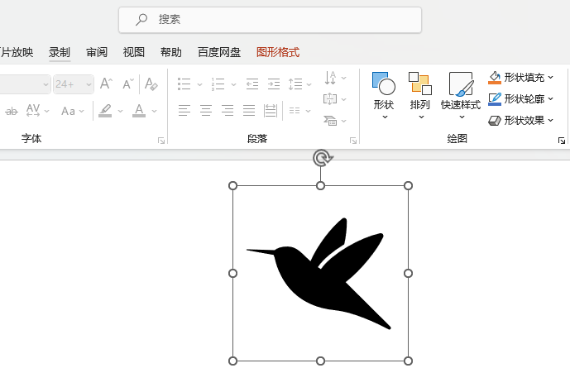Click the 形状效果 shape effects button
Viewport: 570px width, 392px height.
click(520, 120)
